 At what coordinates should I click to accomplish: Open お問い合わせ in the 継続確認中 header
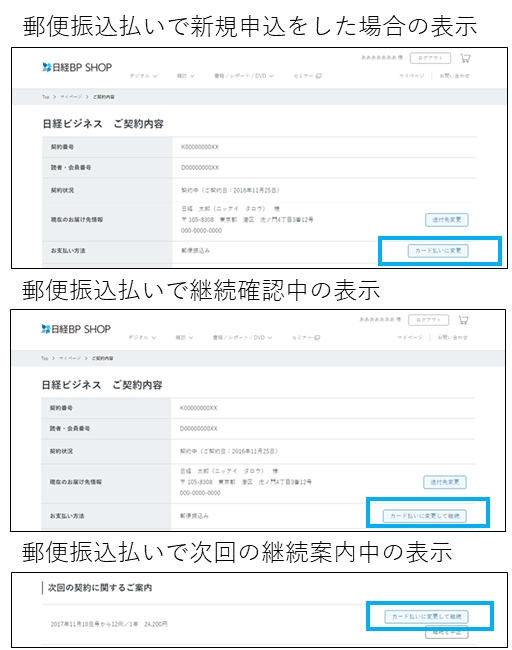coord(453,337)
